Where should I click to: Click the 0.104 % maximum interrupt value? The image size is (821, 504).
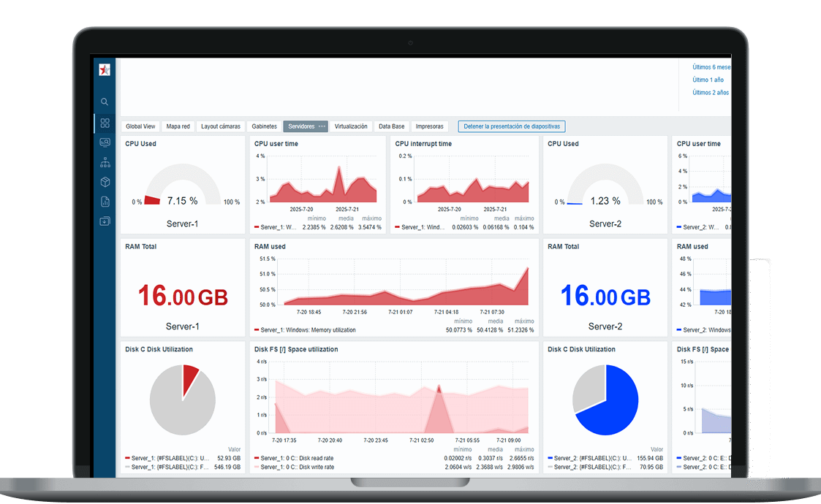point(523,227)
